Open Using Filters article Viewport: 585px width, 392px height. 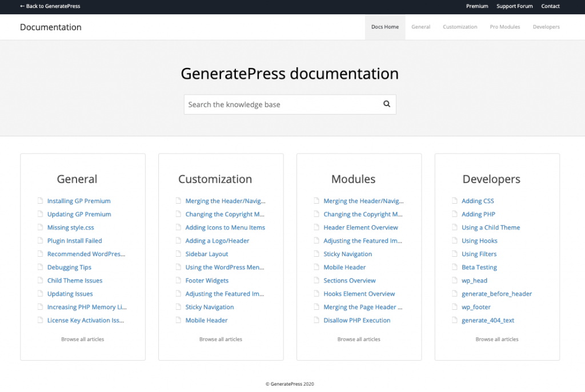[479, 254]
